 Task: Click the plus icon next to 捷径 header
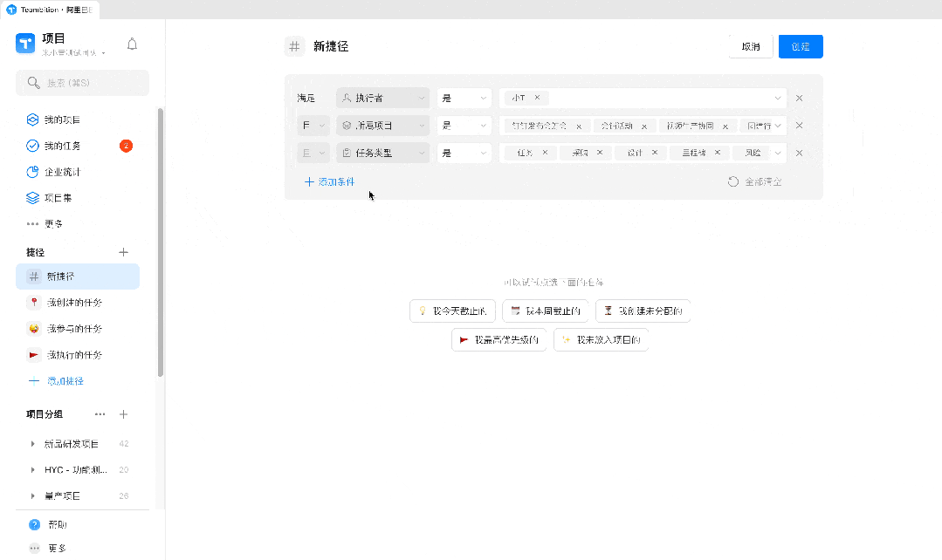tap(123, 252)
